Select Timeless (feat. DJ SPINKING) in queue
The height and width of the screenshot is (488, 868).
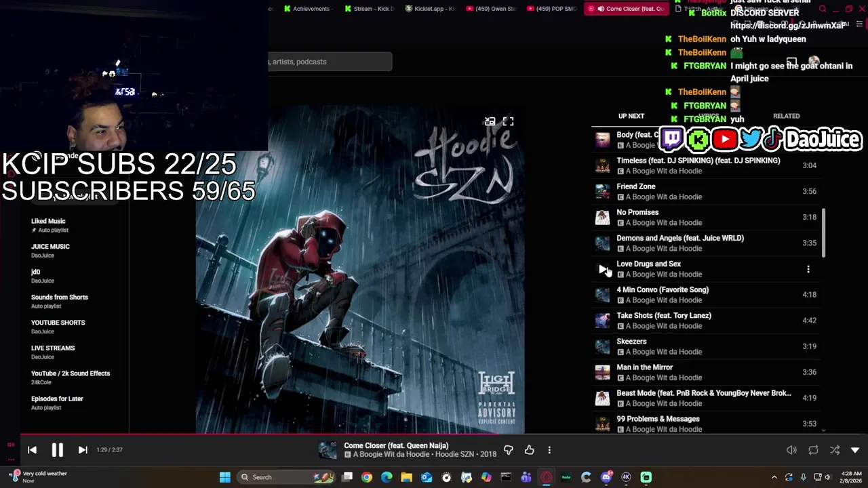click(x=705, y=165)
